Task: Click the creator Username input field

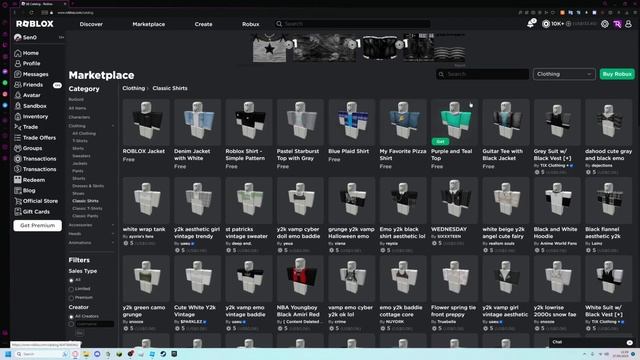Action: pos(95,324)
